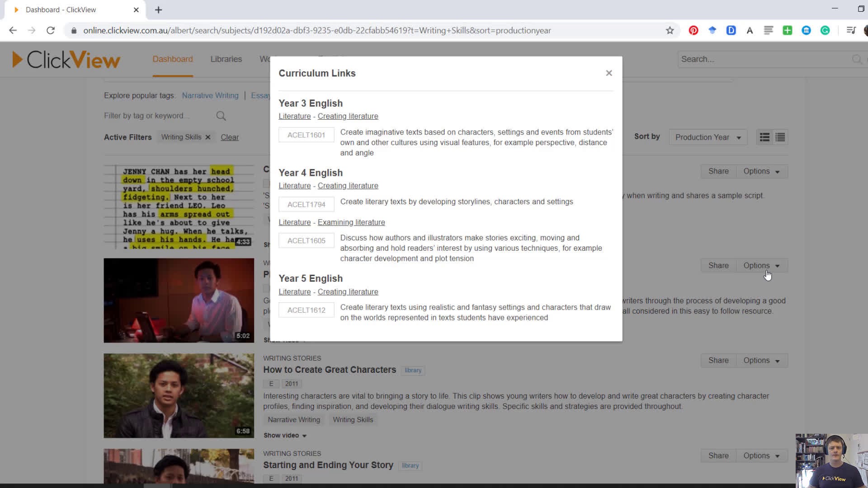
Task: Click the Grammarly extension icon
Action: (x=825, y=30)
